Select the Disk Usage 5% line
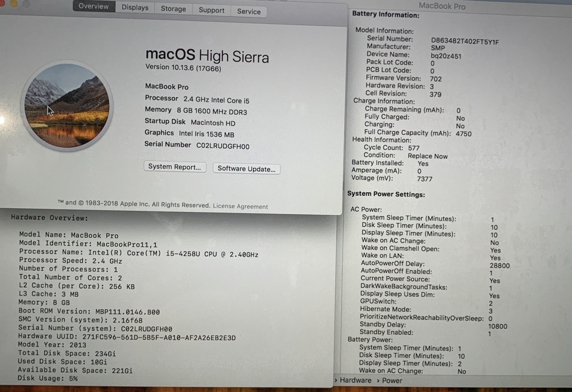The width and height of the screenshot is (572, 392). click(48, 378)
